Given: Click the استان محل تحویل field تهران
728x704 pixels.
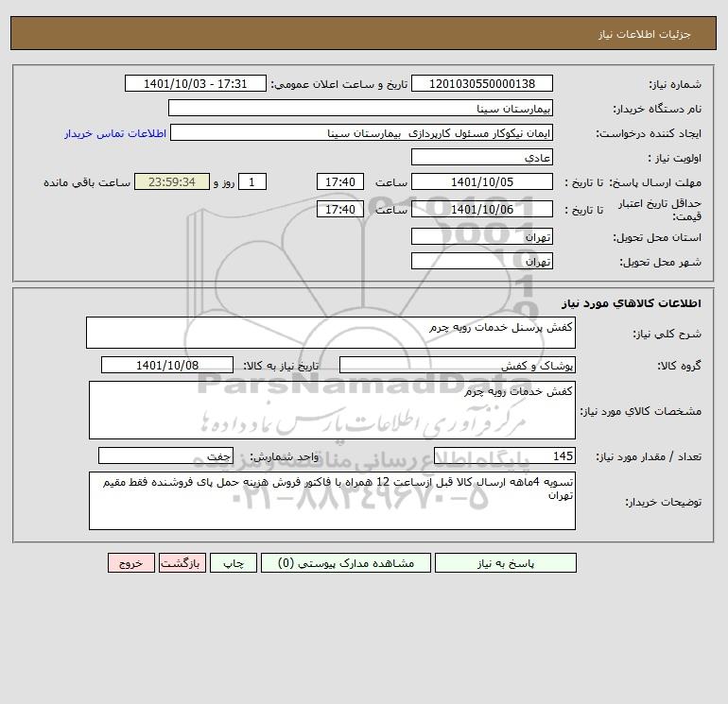Looking at the screenshot, I should [x=482, y=236].
